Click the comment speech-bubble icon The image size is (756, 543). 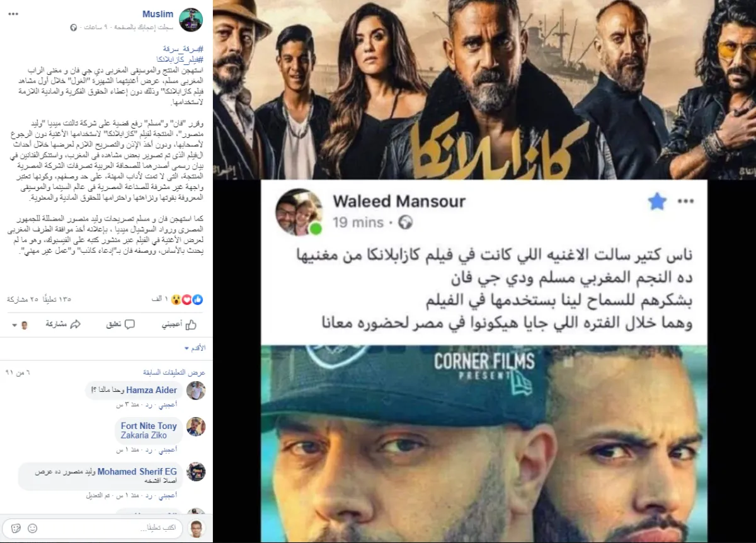pos(130,324)
